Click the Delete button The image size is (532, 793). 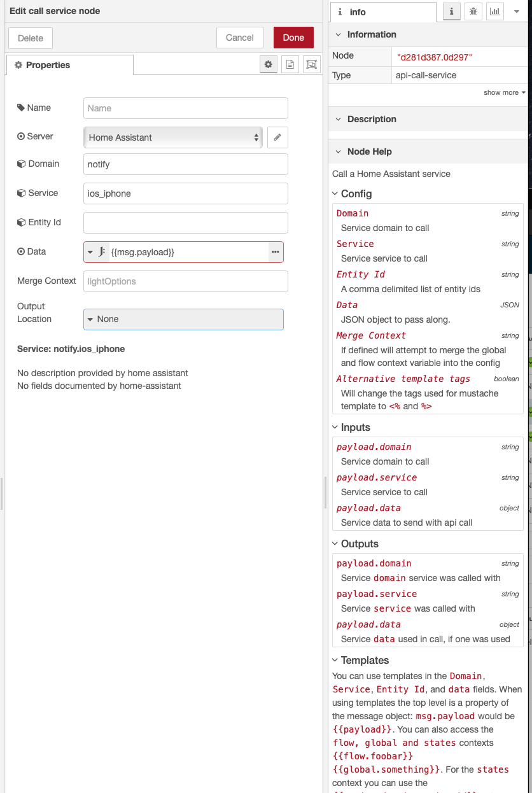(x=30, y=38)
